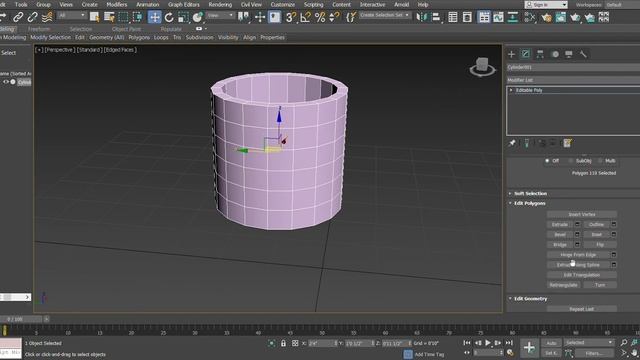Click the Select and Manipulate icon
The width and height of the screenshot is (640, 360).
tap(260, 17)
